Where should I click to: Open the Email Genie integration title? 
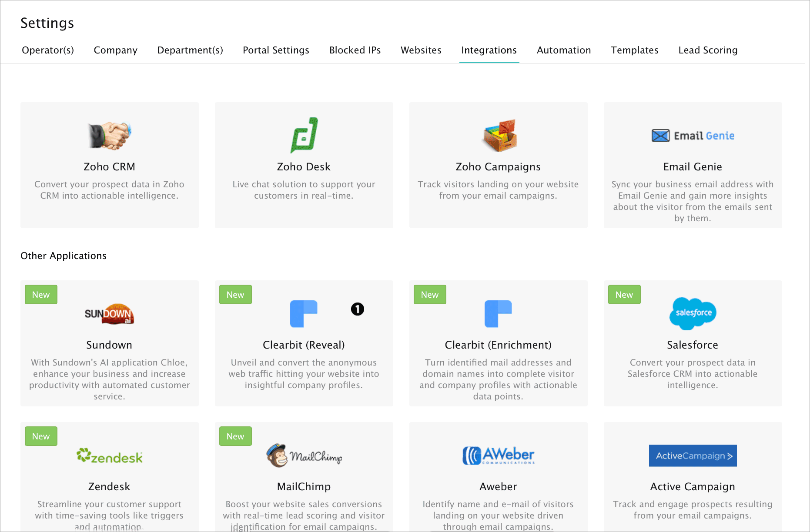[x=693, y=166]
